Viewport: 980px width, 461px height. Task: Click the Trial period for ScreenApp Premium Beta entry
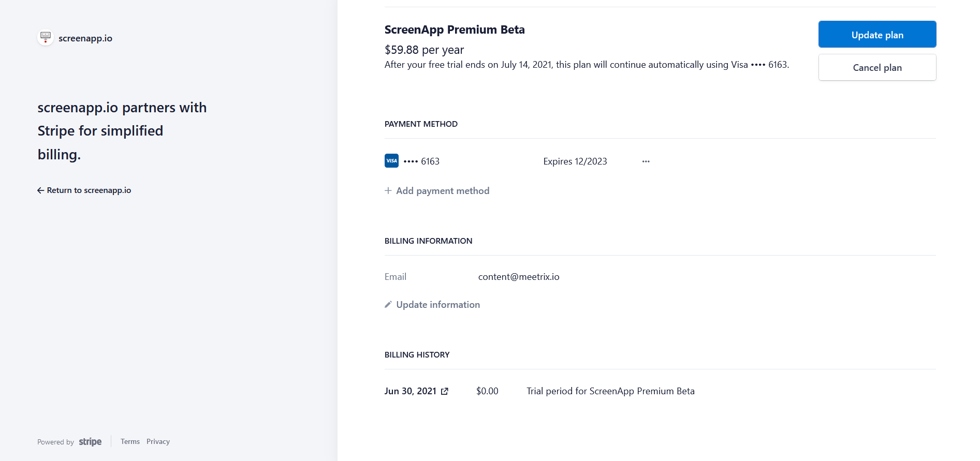tap(610, 391)
